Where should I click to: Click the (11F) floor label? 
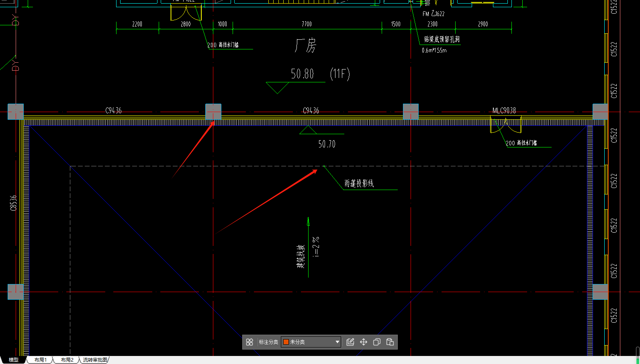click(x=340, y=74)
